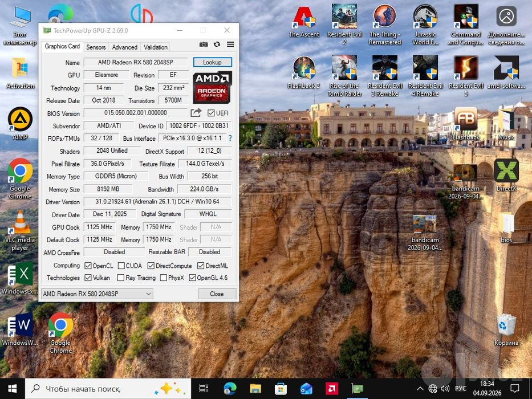Toggle the DirectCompute checkbox
The height and width of the screenshot is (399, 532).
click(151, 266)
